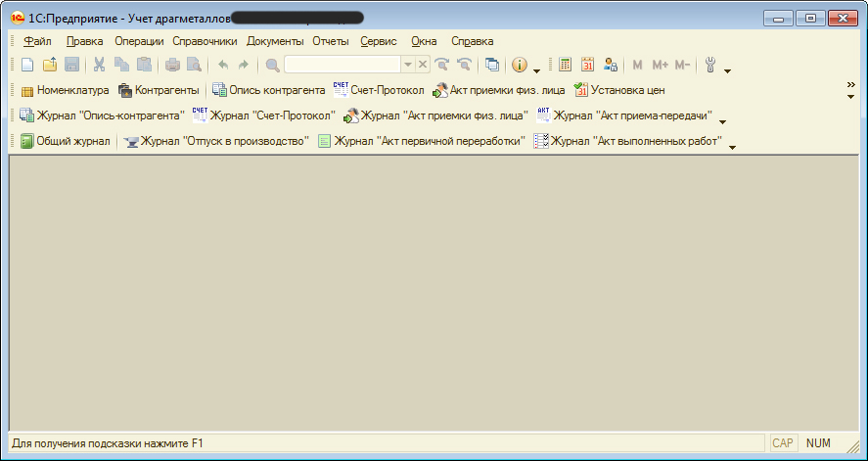
Task: Click the Open file folder icon
Action: 50,65
